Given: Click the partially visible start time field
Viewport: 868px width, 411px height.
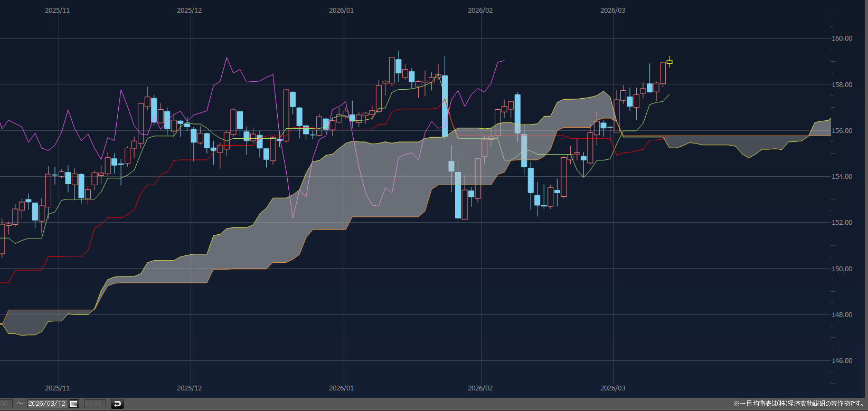Looking at the screenshot, I should [x=5, y=404].
